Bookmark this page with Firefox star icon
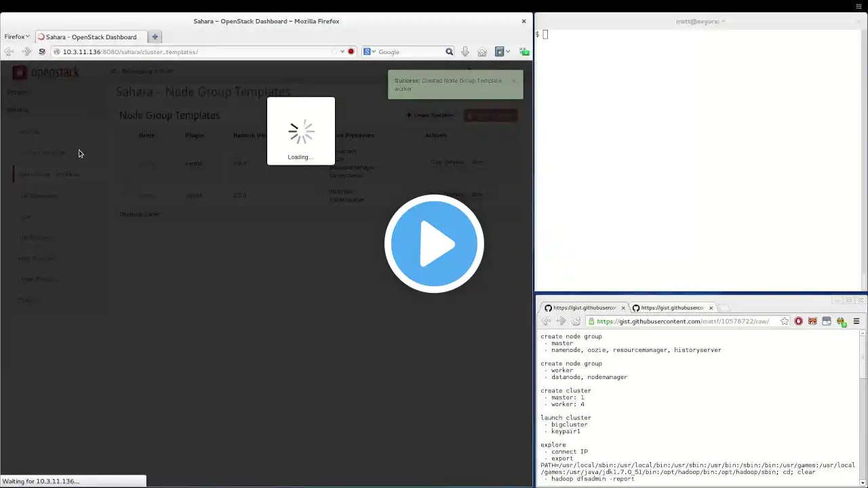Image resolution: width=868 pixels, height=488 pixels. (x=334, y=52)
